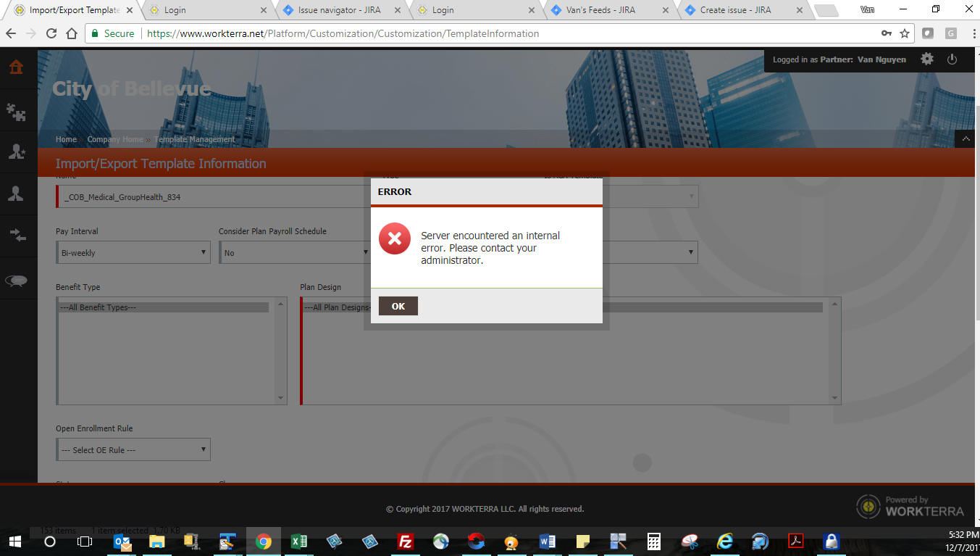Viewport: 980px width, 556px height.
Task: Open the home icon in left sidebar
Action: (16, 67)
